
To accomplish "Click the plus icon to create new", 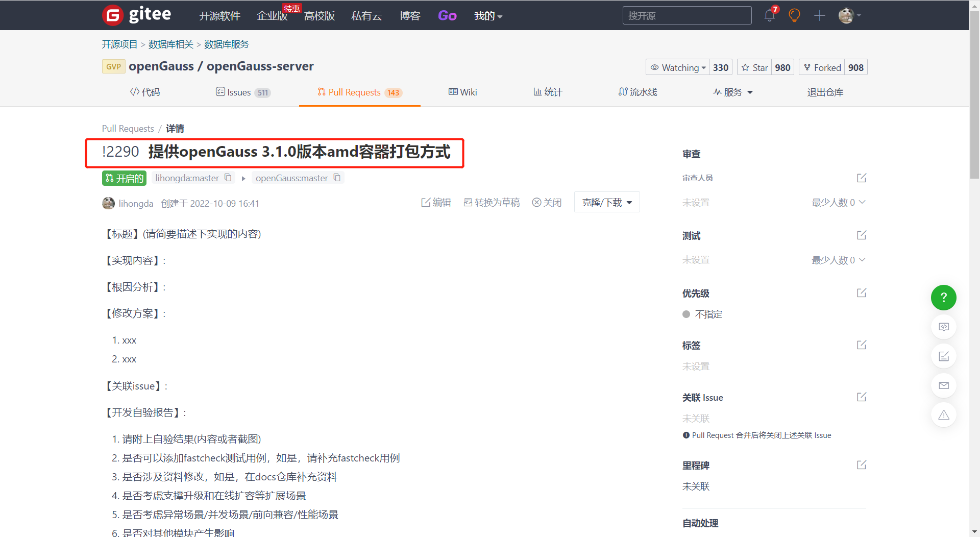I will click(820, 15).
